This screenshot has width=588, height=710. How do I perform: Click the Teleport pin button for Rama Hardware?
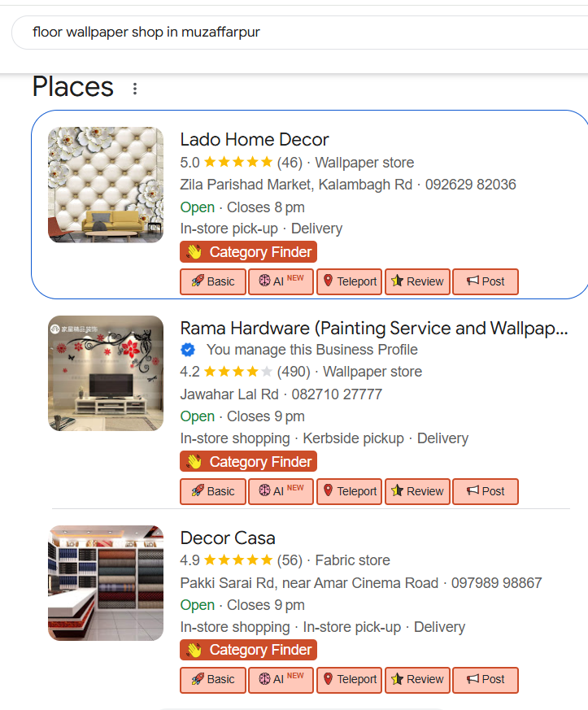click(x=349, y=491)
